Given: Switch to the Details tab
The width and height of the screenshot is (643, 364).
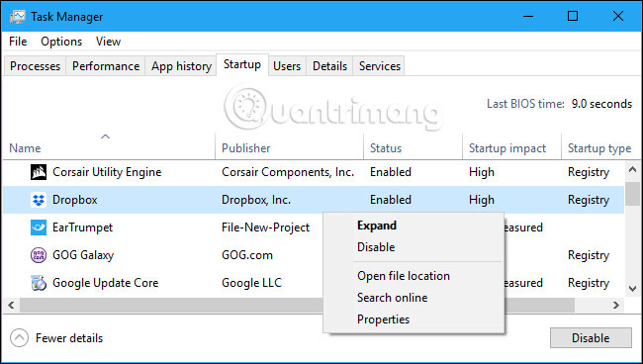Looking at the screenshot, I should click(x=329, y=66).
